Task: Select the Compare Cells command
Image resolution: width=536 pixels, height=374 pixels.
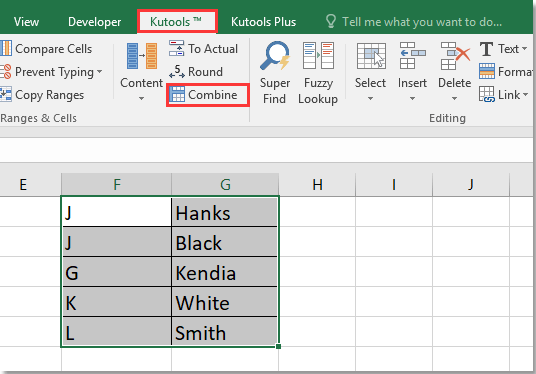Action: click(54, 49)
